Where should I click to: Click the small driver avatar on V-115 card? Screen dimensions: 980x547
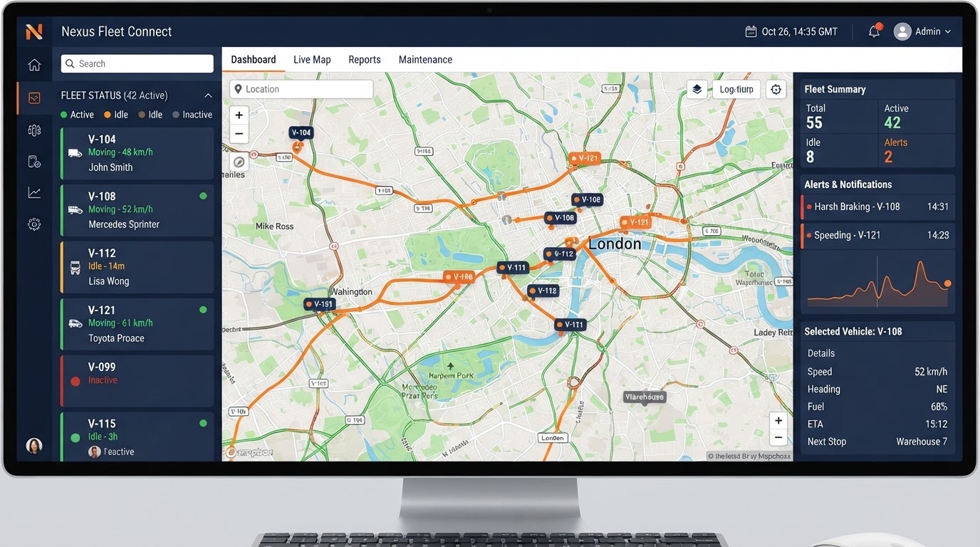pos(94,452)
